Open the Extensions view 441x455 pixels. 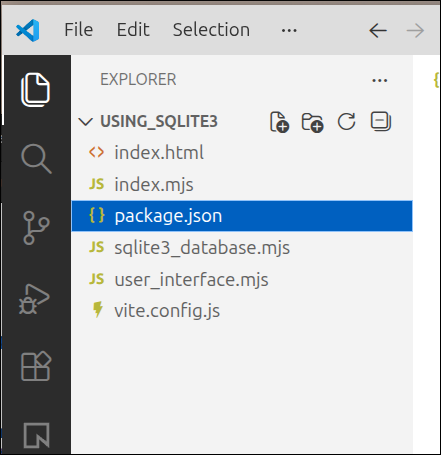click(x=36, y=366)
